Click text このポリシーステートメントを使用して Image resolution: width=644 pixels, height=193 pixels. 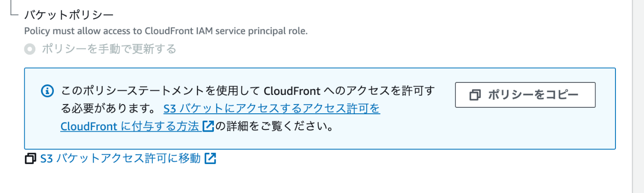[x=160, y=91]
